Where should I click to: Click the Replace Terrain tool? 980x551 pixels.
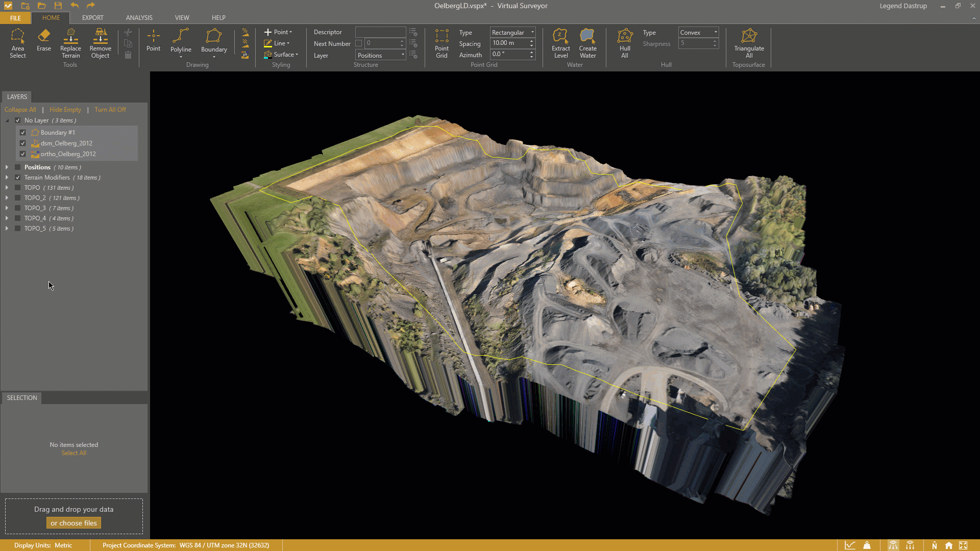[x=70, y=43]
